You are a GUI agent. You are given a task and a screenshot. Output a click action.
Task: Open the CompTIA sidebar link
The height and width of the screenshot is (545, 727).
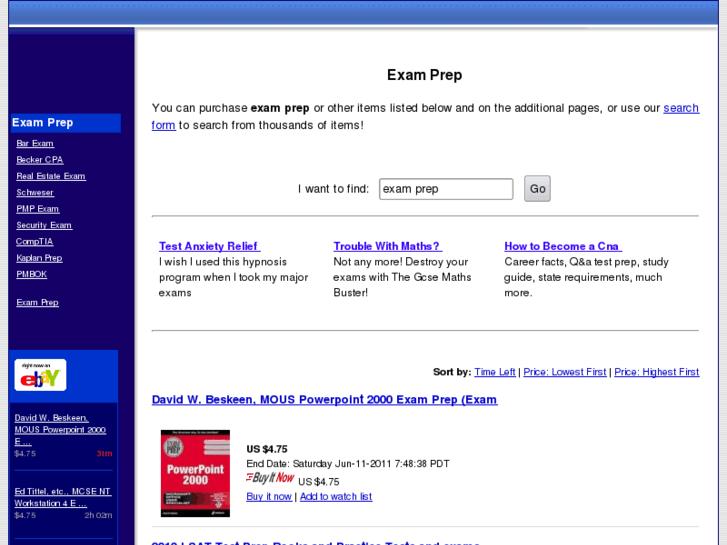point(34,241)
